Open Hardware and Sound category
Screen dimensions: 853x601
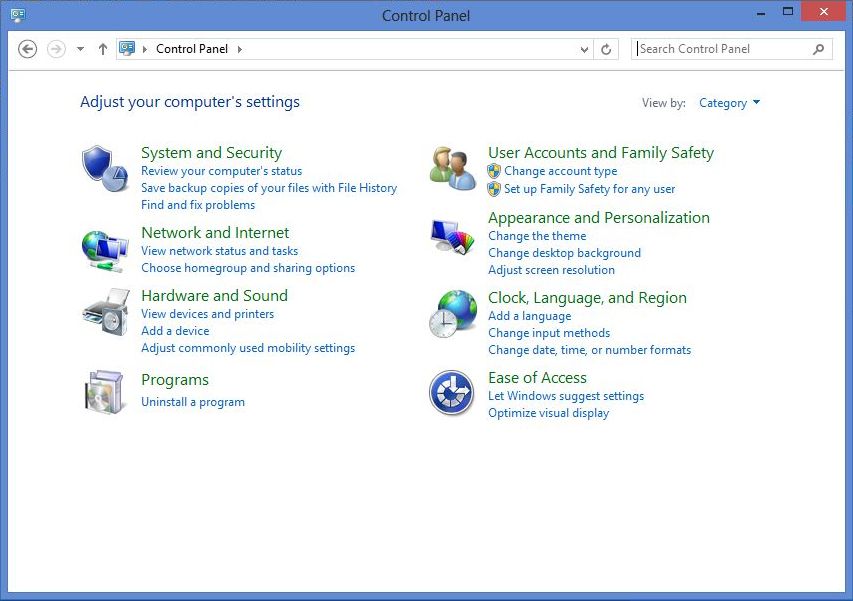tap(214, 295)
